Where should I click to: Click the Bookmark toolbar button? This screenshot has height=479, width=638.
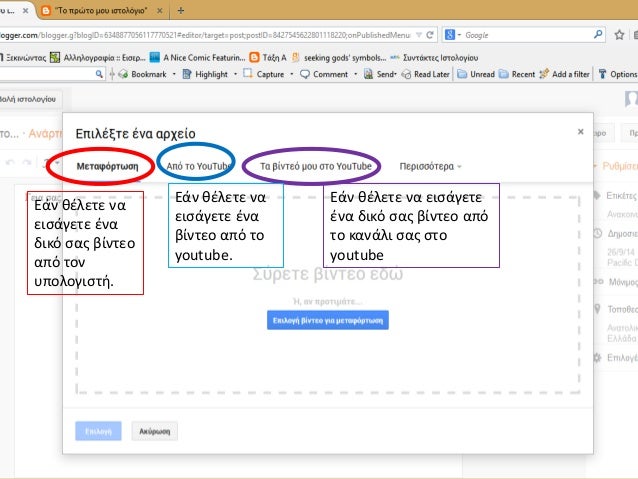pos(143,74)
